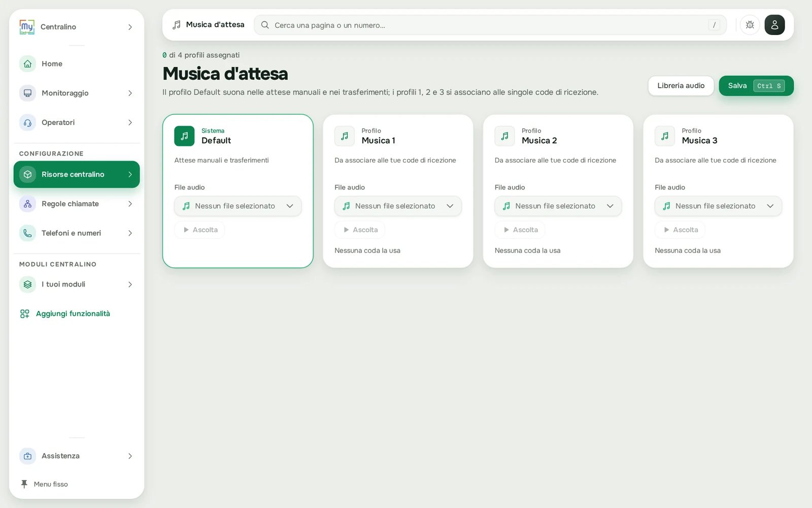Expand the Assistenza submenu chevron
Image resolution: width=812 pixels, height=508 pixels.
130,456
